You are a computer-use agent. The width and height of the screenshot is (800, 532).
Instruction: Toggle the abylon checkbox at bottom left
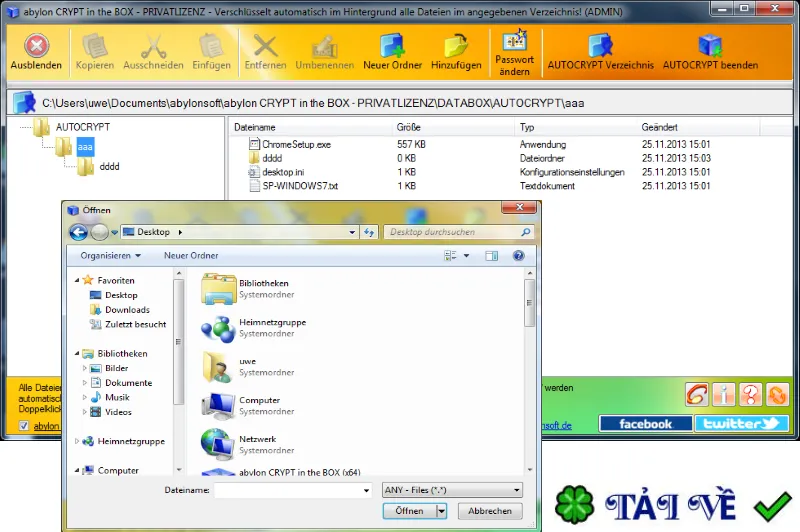[x=23, y=425]
